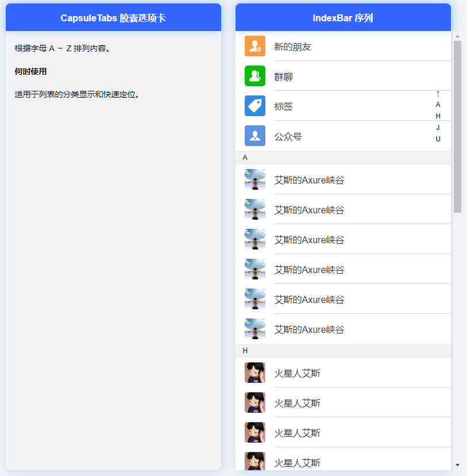Click the H section header
Image resolution: width=467 pixels, height=476 pixels.
[x=343, y=351]
